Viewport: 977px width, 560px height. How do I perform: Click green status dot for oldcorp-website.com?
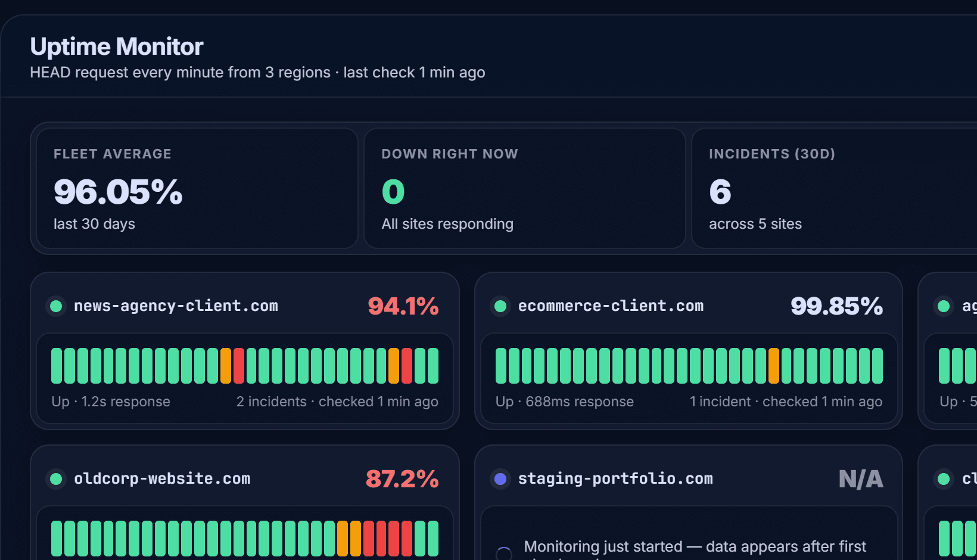click(57, 479)
